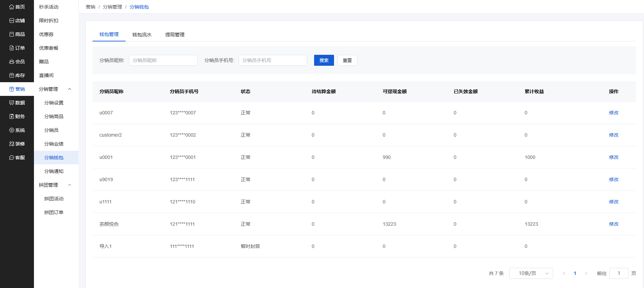Viewport: 644px width, 288px height.
Task: Click 修改 for u0001 row
Action: click(614, 157)
